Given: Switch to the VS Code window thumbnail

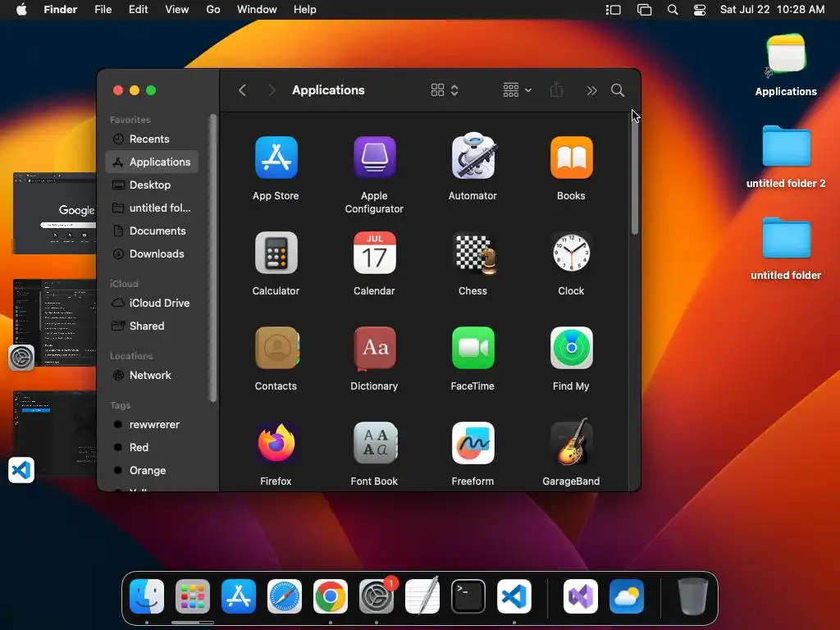Looking at the screenshot, I should click(x=55, y=433).
